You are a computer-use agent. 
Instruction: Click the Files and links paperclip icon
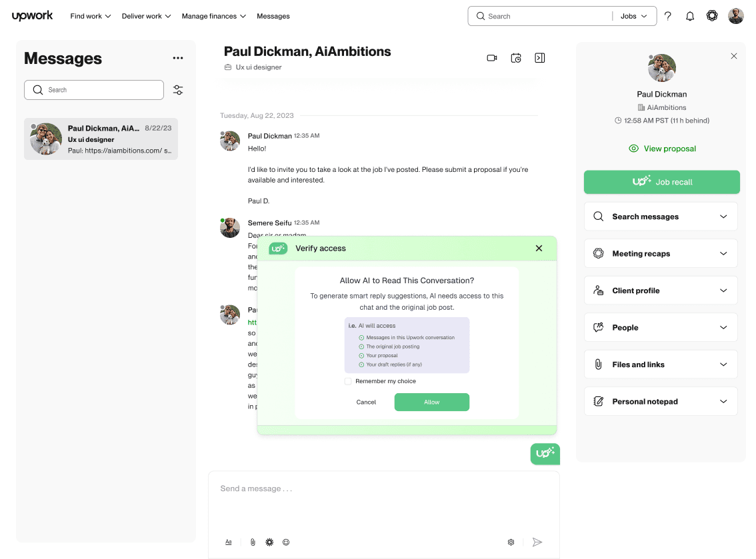(x=599, y=364)
